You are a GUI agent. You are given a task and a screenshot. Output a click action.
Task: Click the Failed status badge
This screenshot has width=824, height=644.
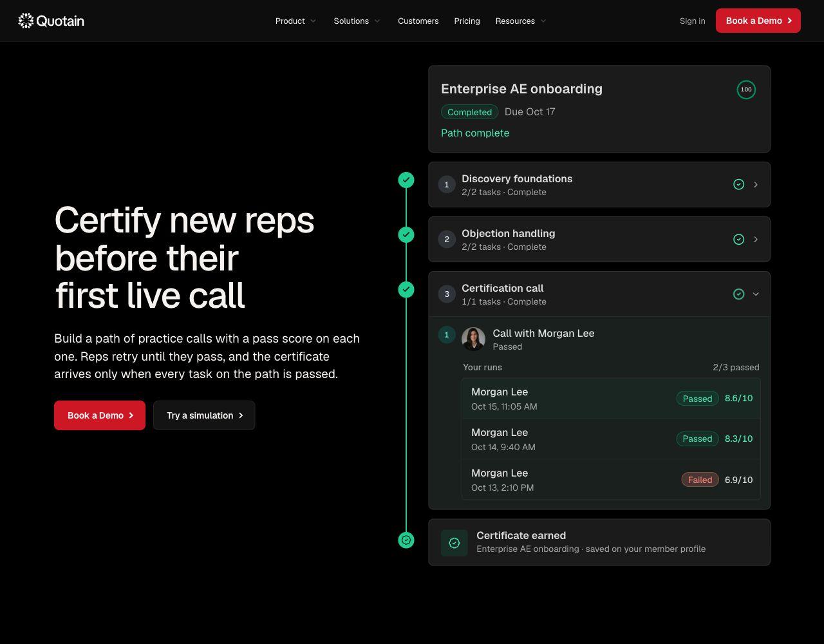tap(700, 480)
